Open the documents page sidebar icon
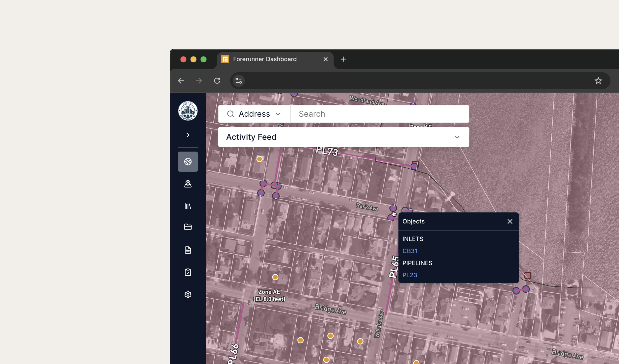Image resolution: width=619 pixels, height=364 pixels. tap(188, 250)
